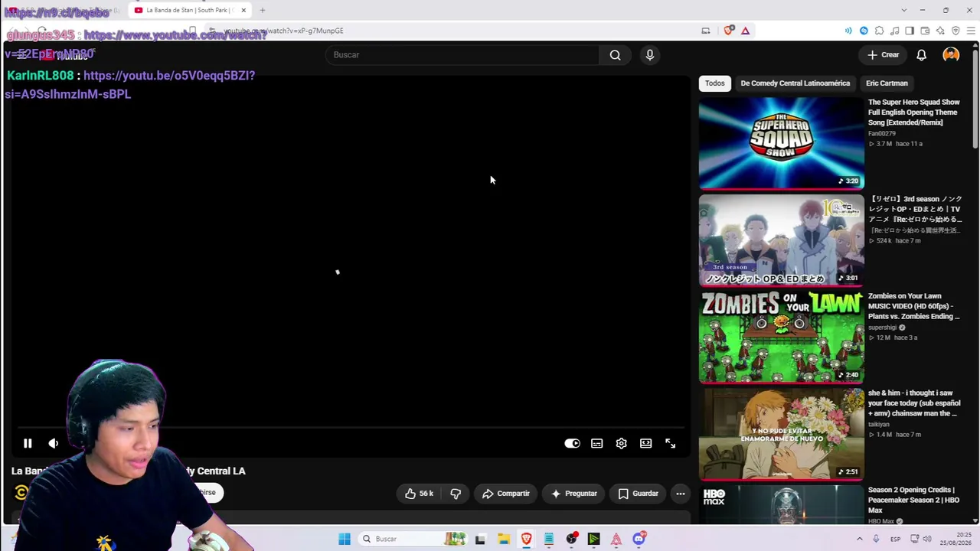The image size is (980, 551).
Task: Open the Discord taskbar icon
Action: [x=639, y=539]
